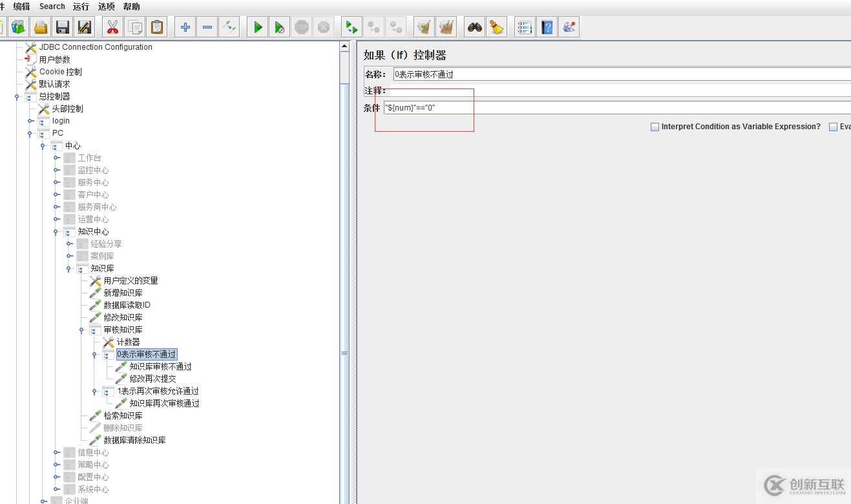Collapse the PC tree node
Viewport: 851px width, 504px height.
[30, 133]
